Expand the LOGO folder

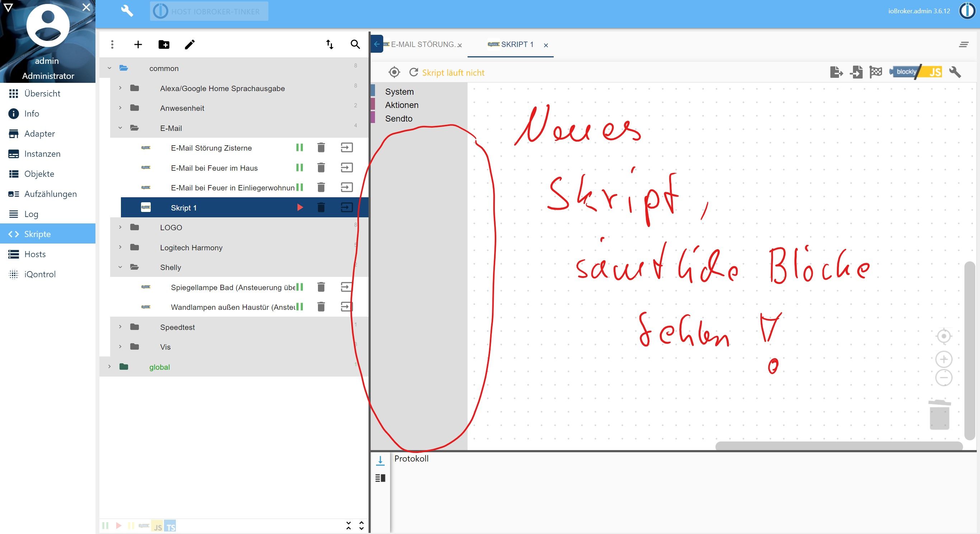[x=120, y=227]
